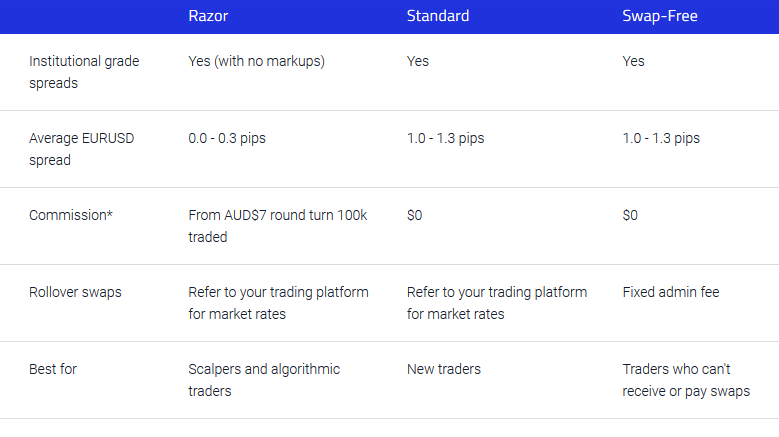Click the Swap-Free column header
Screen dimensions: 779x437
tap(661, 16)
